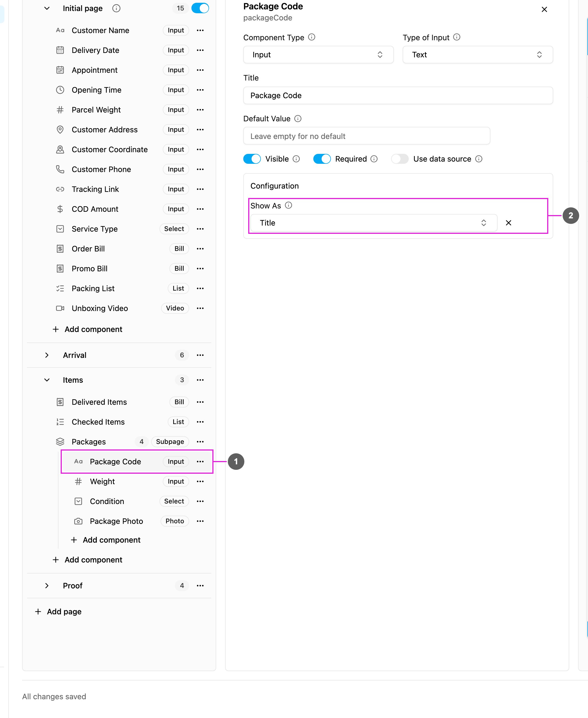Click the calendar icon of Delivery Date

(x=60, y=50)
